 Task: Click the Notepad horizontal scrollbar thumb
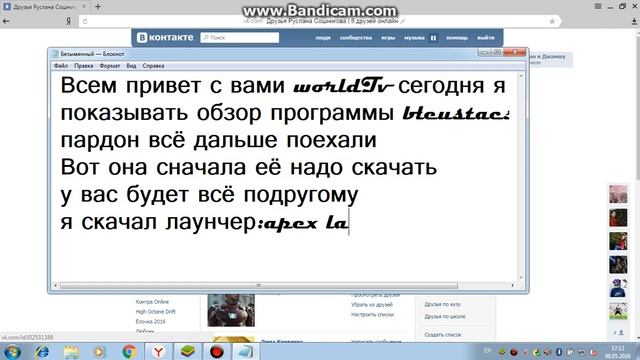259,285
